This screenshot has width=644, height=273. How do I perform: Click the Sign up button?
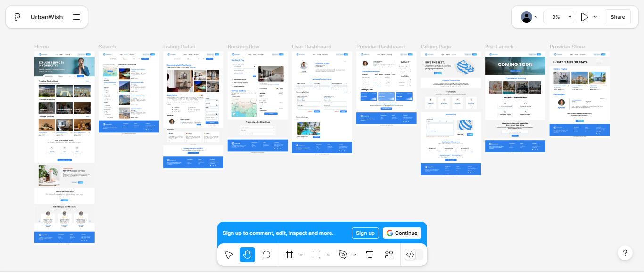point(365,233)
